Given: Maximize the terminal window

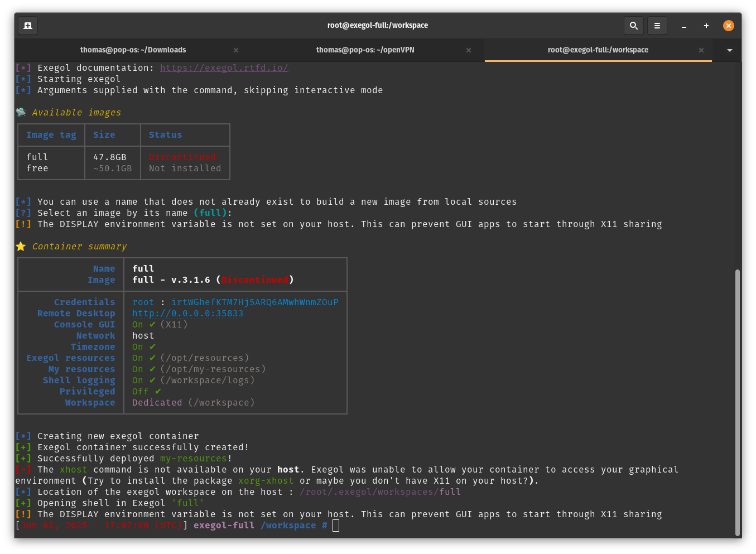Looking at the screenshot, I should (x=706, y=26).
